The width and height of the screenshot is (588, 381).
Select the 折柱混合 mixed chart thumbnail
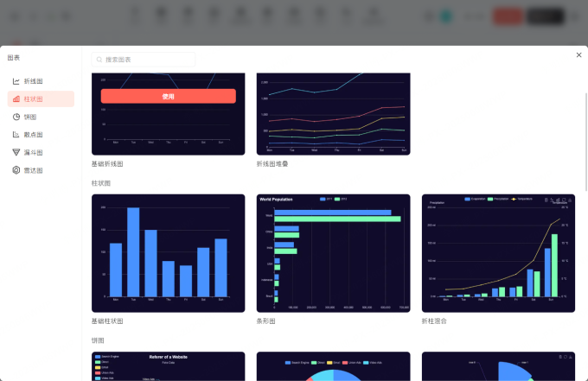point(498,253)
